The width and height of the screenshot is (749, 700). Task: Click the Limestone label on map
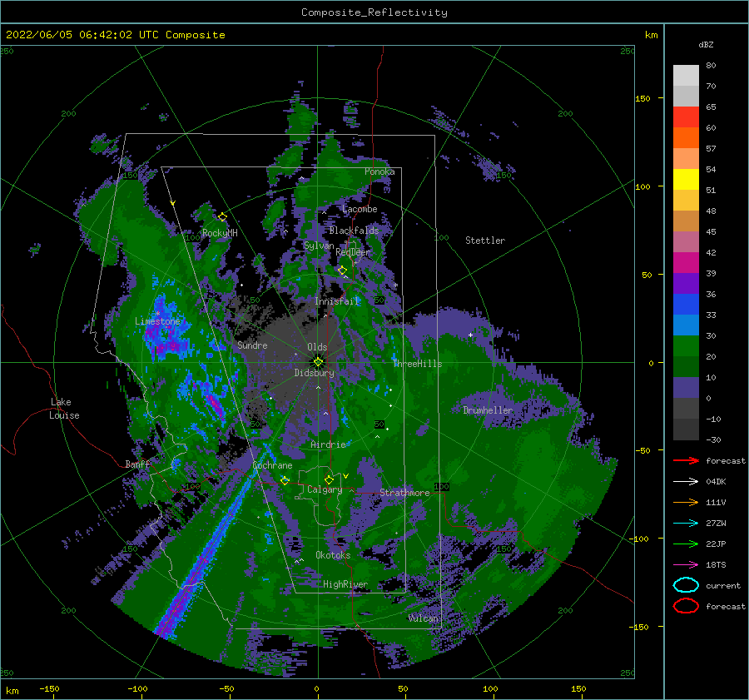click(157, 321)
